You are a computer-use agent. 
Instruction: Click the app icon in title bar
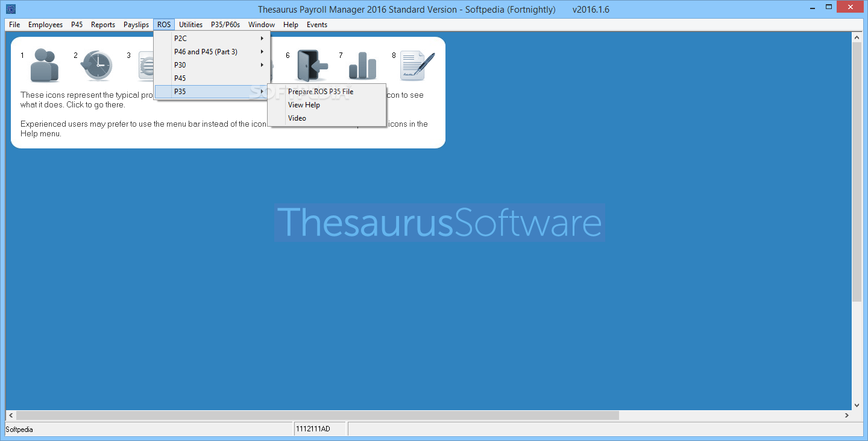coord(10,9)
